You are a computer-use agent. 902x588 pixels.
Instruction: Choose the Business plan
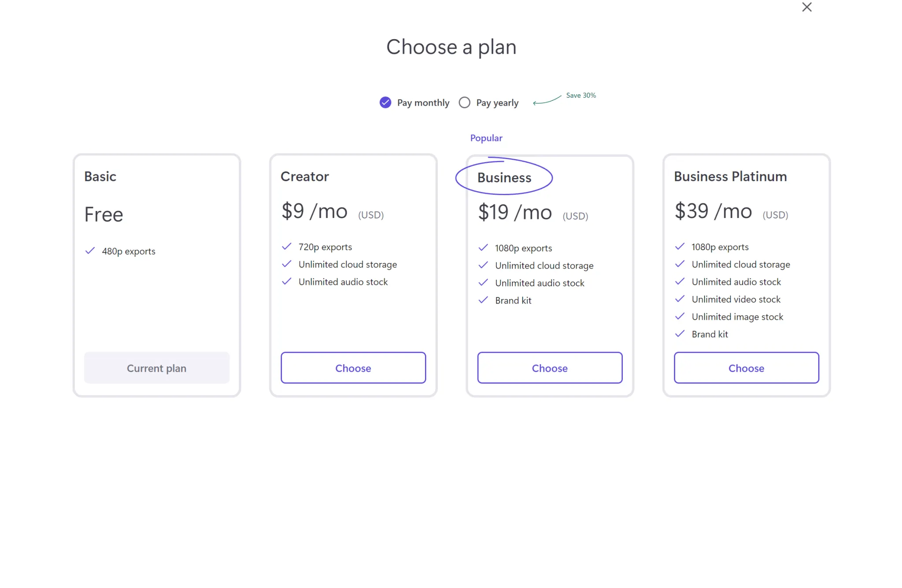pyautogui.click(x=550, y=368)
